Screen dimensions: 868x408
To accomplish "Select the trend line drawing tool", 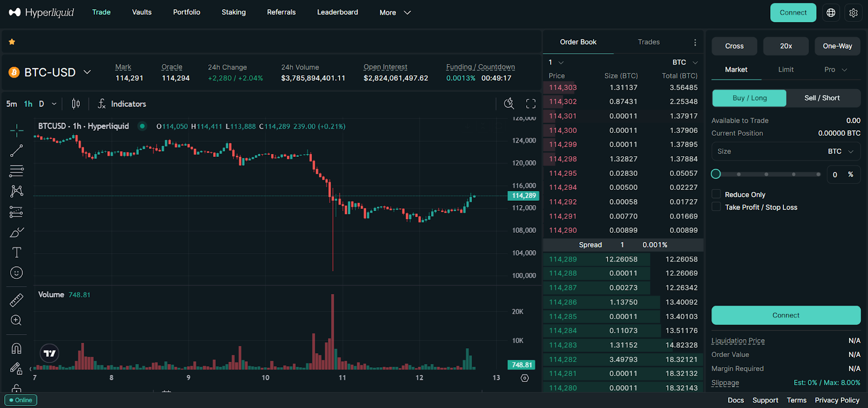I will coord(17,151).
